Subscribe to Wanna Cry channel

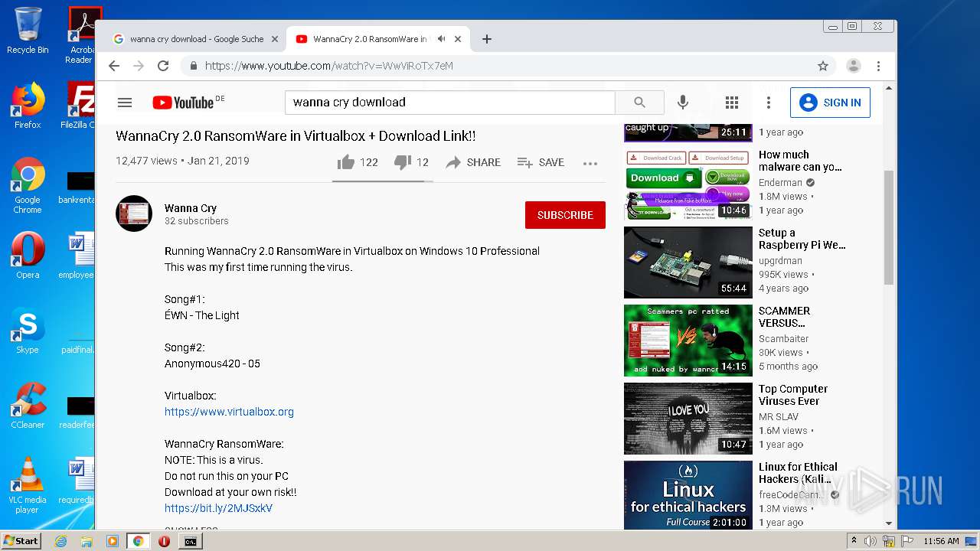[x=565, y=215]
